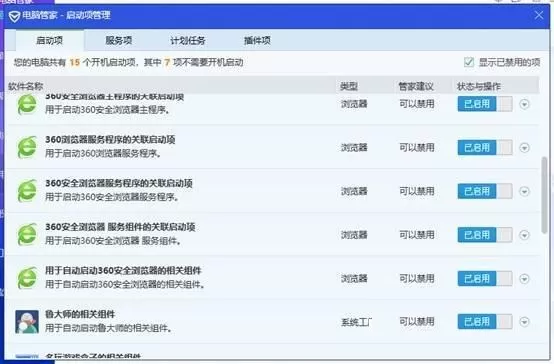The image size is (554, 364).
Task: Select 鲁大师的相关组件 title text
Action: coord(80,314)
